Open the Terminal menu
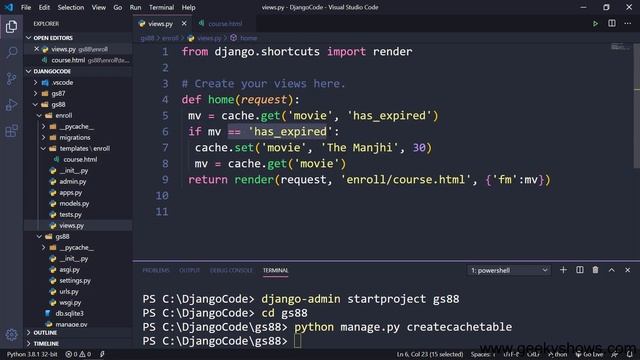The image size is (640, 360). point(161,7)
